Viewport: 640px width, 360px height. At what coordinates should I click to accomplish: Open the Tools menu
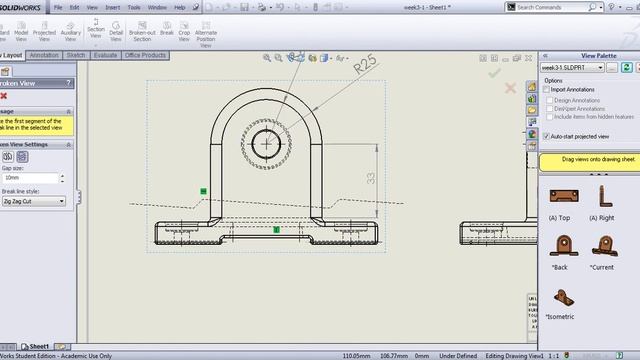coord(134,7)
